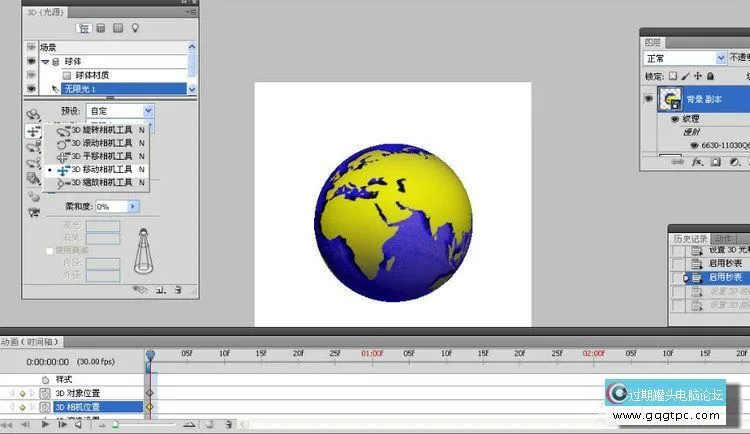Screen dimensions: 750x434
Task: Choose 3D 移动相机工具 from flyout
Action: coord(96,169)
